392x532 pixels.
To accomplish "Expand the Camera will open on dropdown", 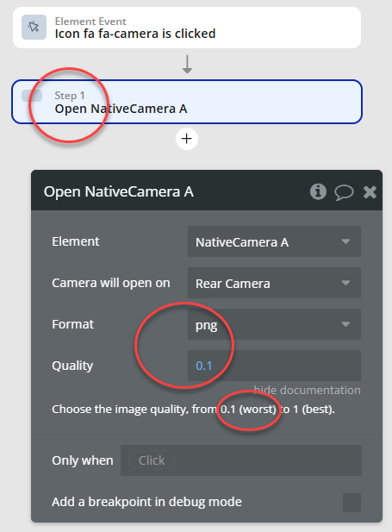I will 274,283.
